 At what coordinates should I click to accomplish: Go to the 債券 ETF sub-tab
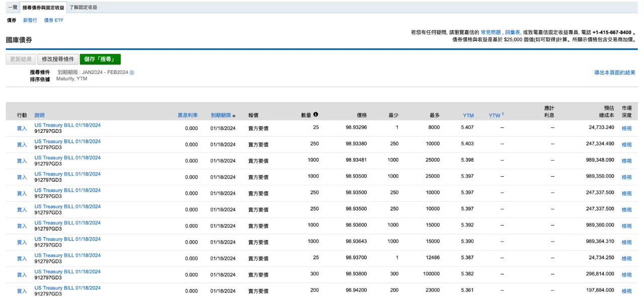pos(54,21)
